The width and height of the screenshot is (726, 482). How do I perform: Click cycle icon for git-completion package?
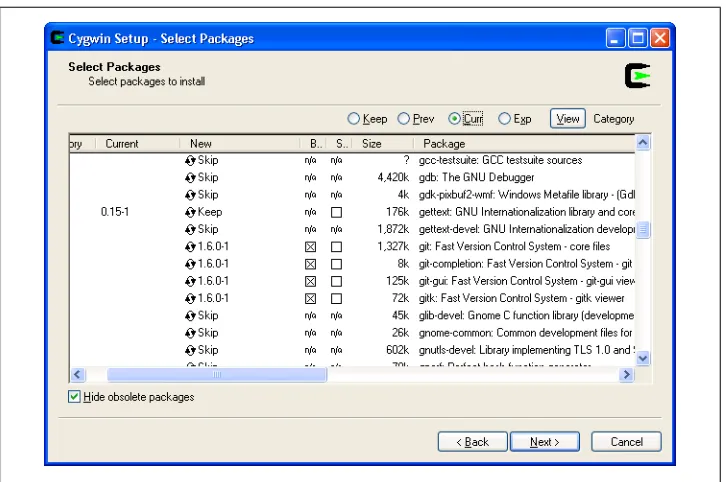190,264
